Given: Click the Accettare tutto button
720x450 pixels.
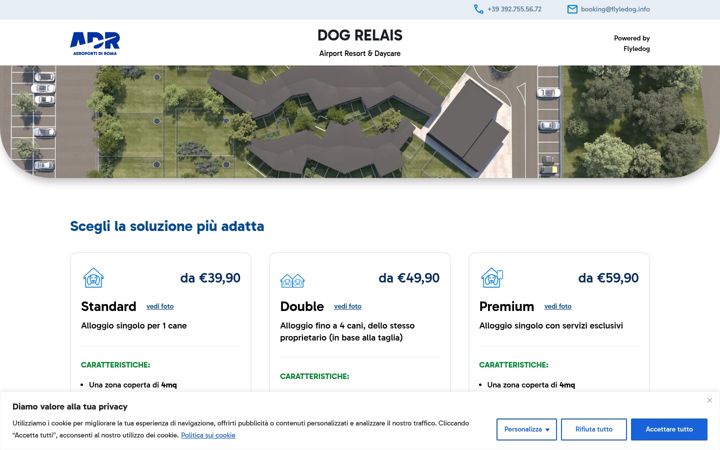Looking at the screenshot, I should [669, 429].
